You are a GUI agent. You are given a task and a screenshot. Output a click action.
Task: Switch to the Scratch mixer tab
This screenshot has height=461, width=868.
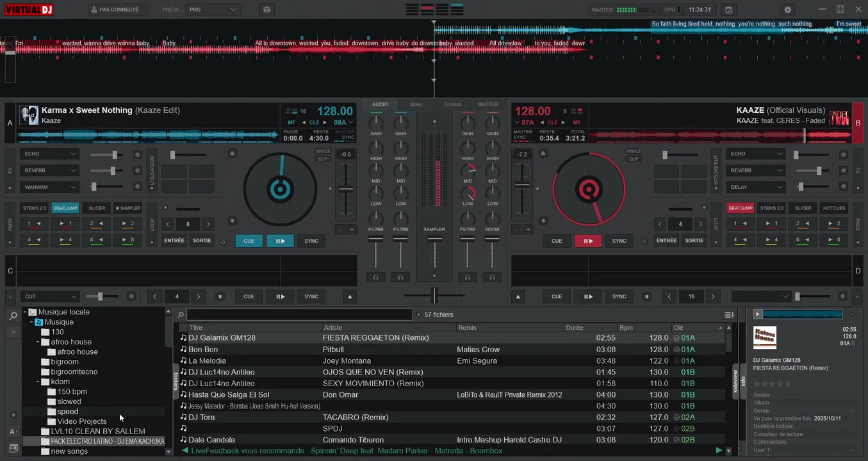pyautogui.click(x=452, y=104)
